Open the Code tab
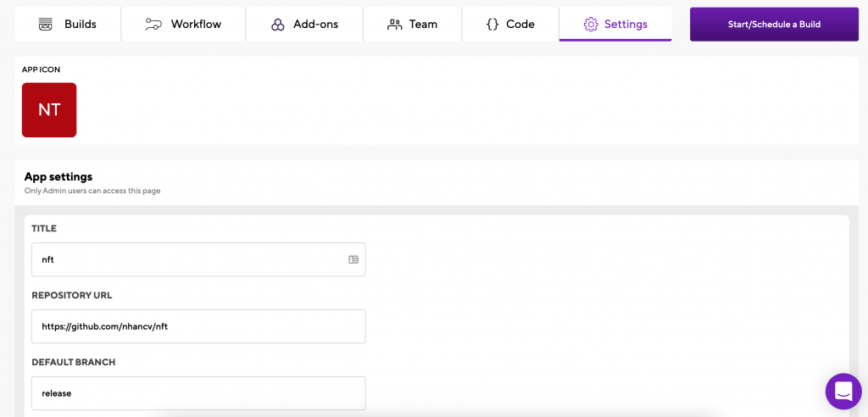The width and height of the screenshot is (868, 417). [x=510, y=25]
